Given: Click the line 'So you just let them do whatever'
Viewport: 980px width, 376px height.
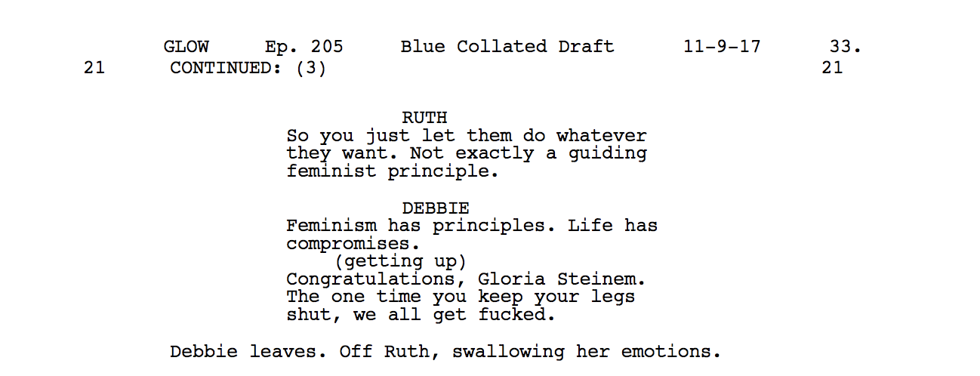Looking at the screenshot, I should coord(467,137).
